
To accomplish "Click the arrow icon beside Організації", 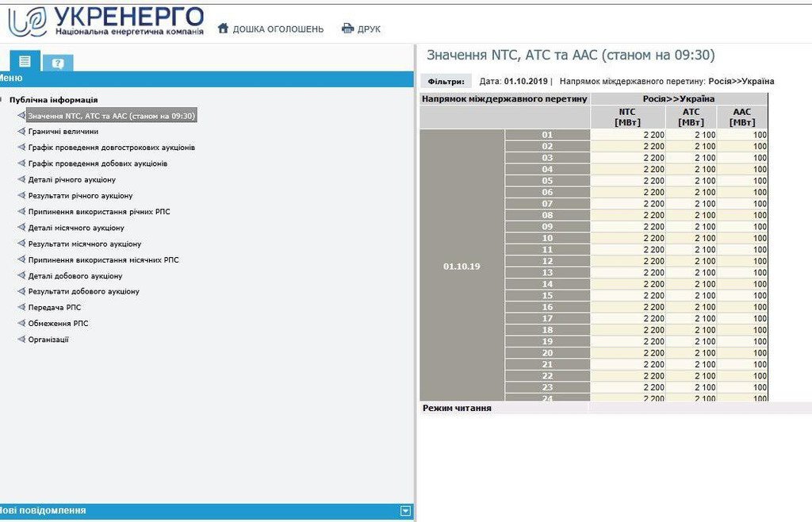I will [x=21, y=340].
